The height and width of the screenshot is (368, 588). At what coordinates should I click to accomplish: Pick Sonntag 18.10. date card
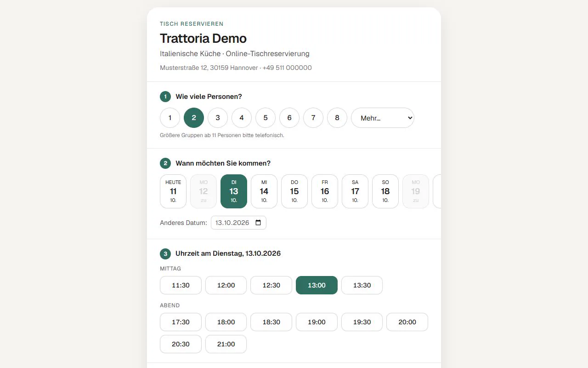pyautogui.click(x=385, y=191)
